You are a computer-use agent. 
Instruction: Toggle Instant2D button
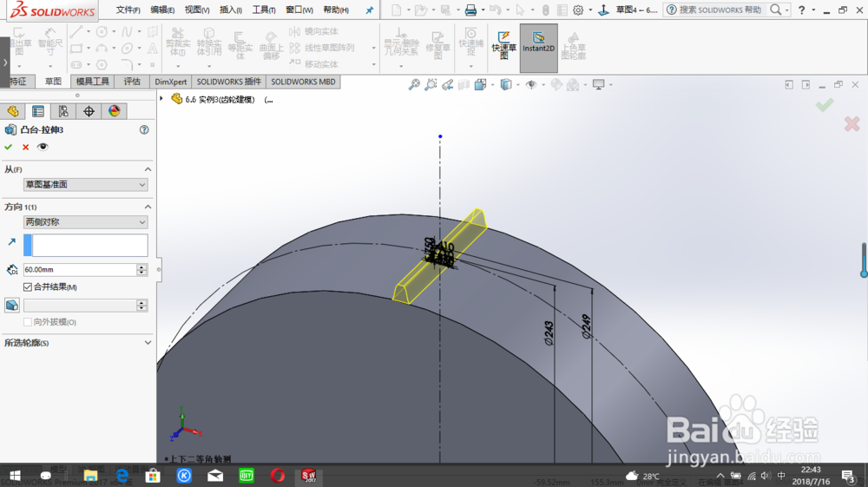[x=538, y=48]
